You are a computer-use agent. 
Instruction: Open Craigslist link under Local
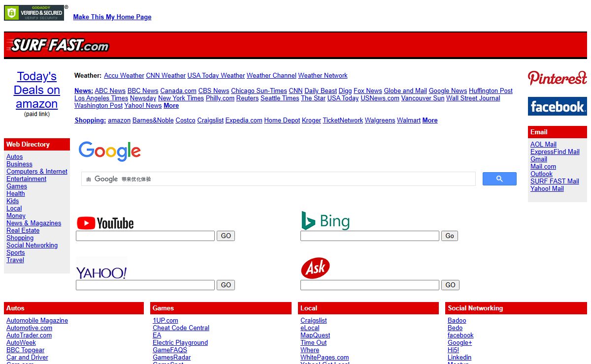[314, 321]
